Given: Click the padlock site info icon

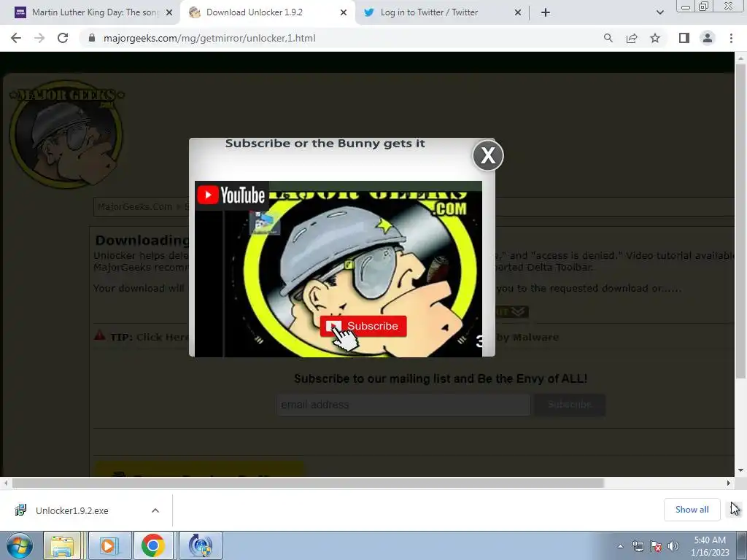Looking at the screenshot, I should click(92, 38).
